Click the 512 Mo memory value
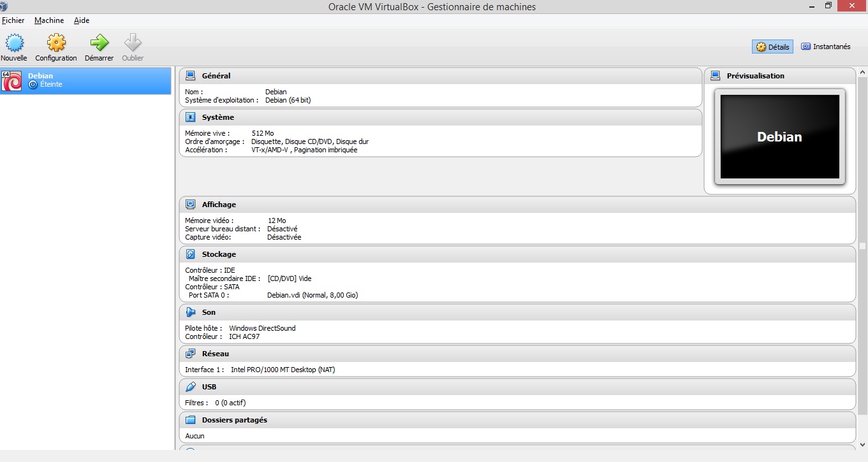Screen dimensions: 868x462 coord(263,133)
